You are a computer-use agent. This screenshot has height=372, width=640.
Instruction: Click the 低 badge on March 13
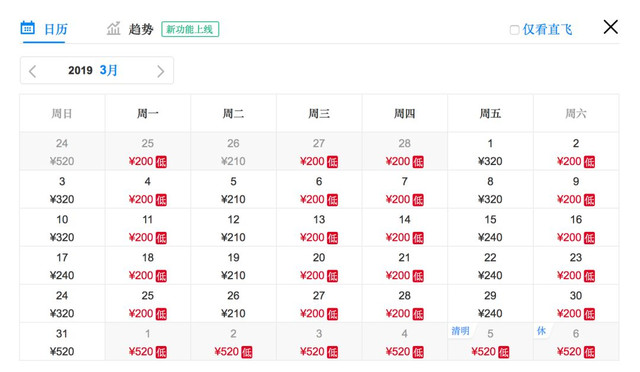332,238
